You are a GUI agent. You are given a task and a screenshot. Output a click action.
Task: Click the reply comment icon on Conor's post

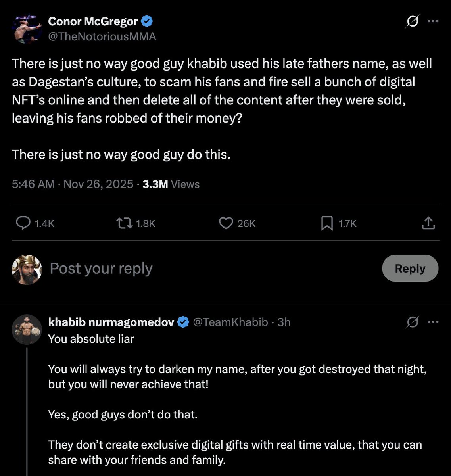23,223
